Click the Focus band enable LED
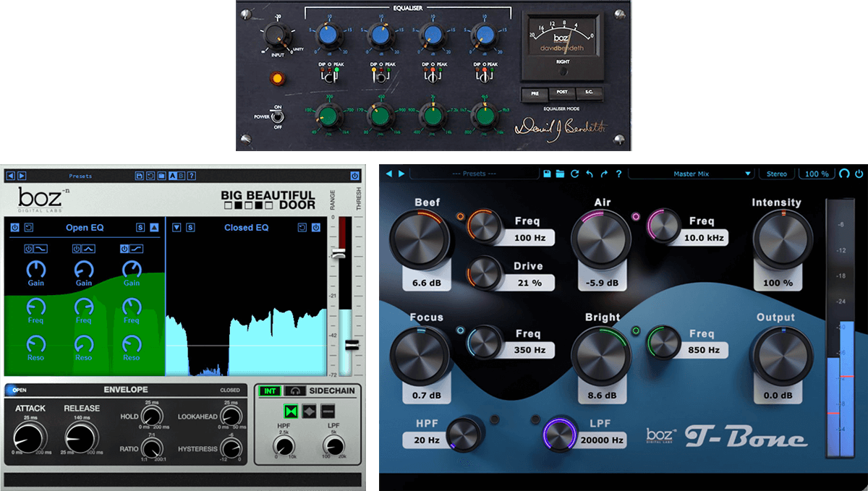This screenshot has height=491, width=868. point(459,331)
